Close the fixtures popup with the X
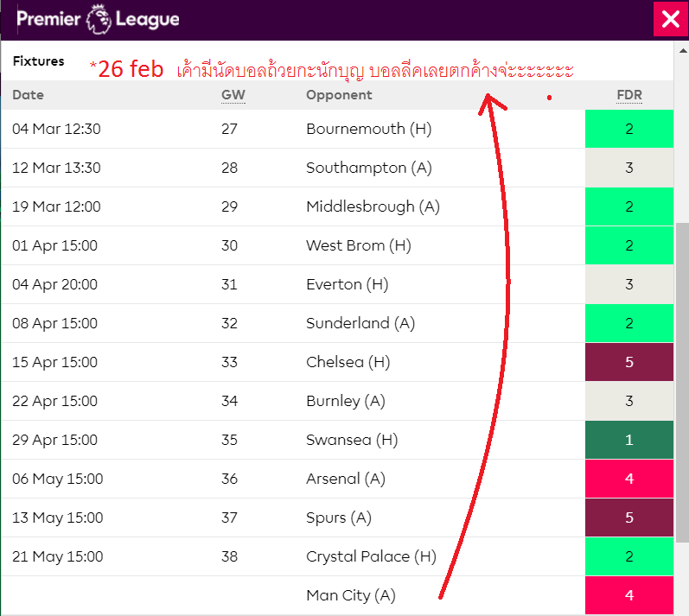Viewport: 689px width, 616px height. (x=670, y=19)
